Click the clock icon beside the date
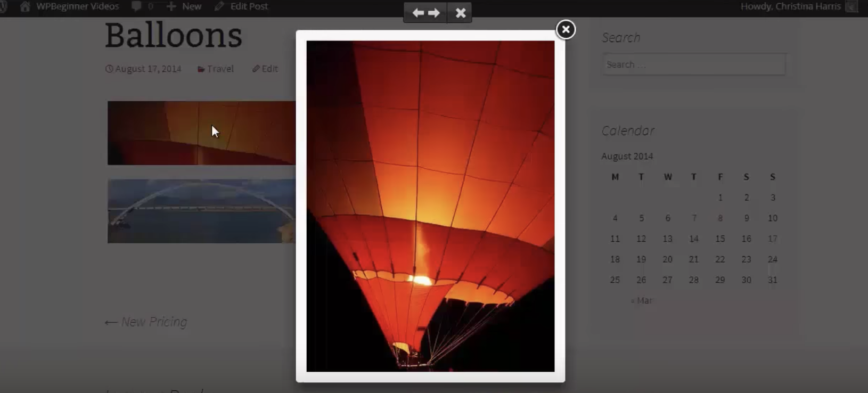 coord(109,69)
